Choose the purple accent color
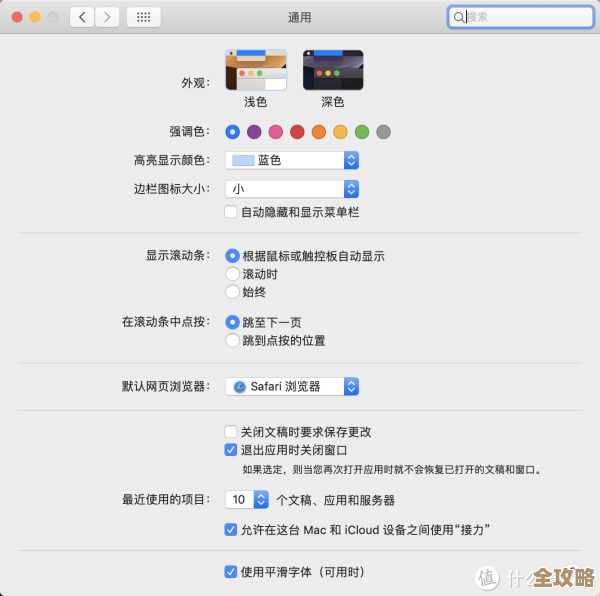The height and width of the screenshot is (596, 600). (x=254, y=132)
